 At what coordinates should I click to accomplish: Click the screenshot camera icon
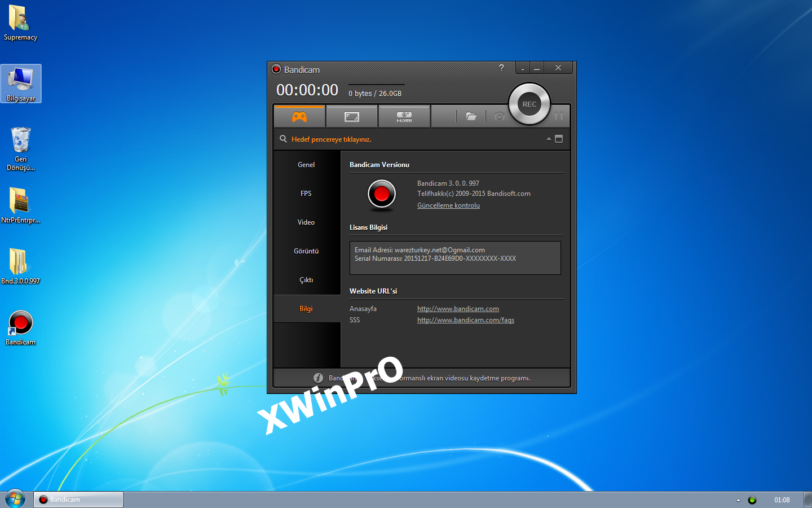click(499, 116)
